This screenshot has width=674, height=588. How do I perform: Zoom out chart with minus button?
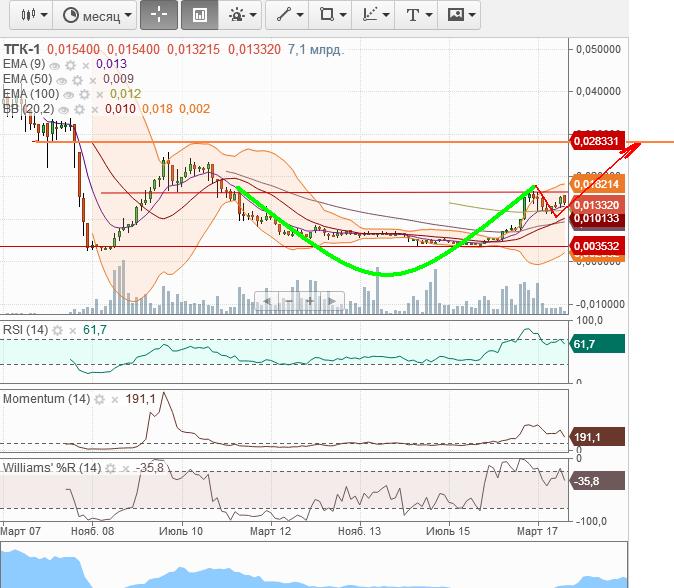click(x=289, y=301)
